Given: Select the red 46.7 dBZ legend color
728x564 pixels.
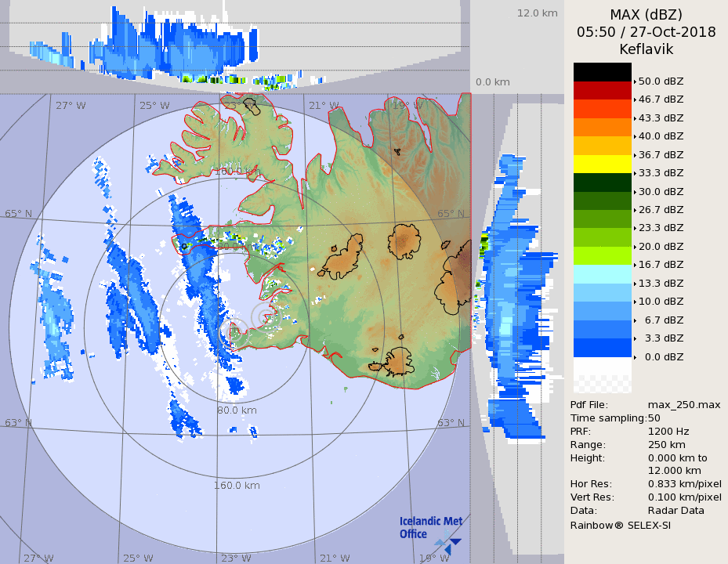Looking at the screenshot, I should [x=602, y=91].
